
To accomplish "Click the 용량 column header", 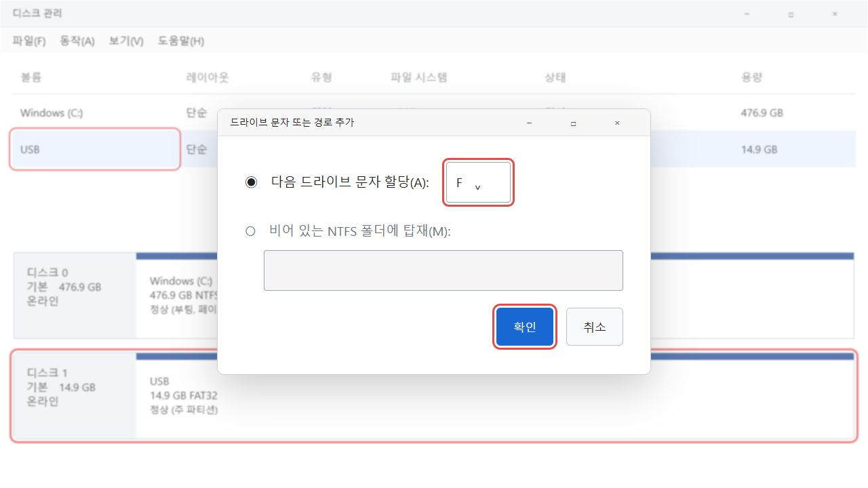I will click(x=752, y=77).
